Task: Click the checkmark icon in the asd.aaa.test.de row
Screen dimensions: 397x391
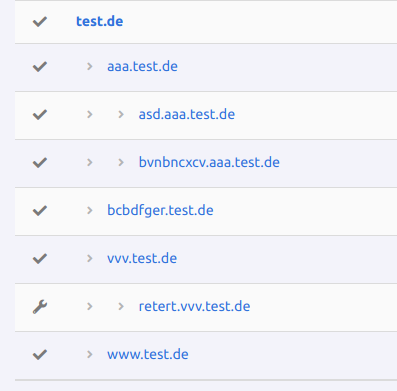Action: 40,115
